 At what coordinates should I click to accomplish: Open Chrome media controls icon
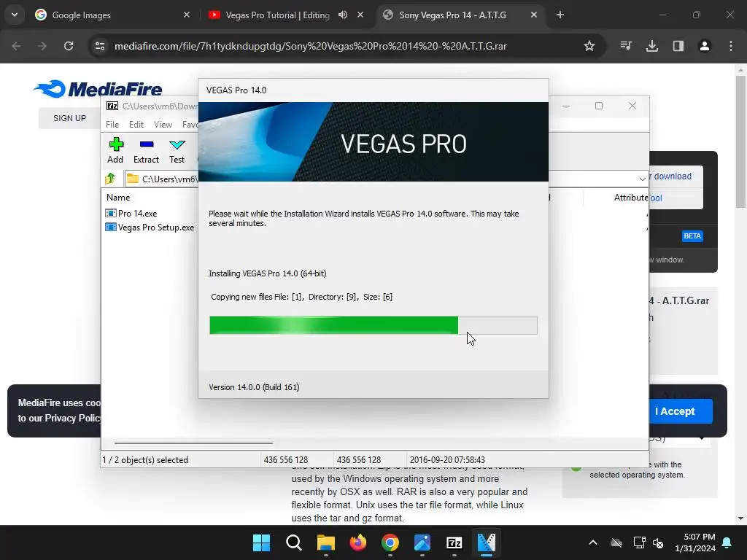coord(626,46)
